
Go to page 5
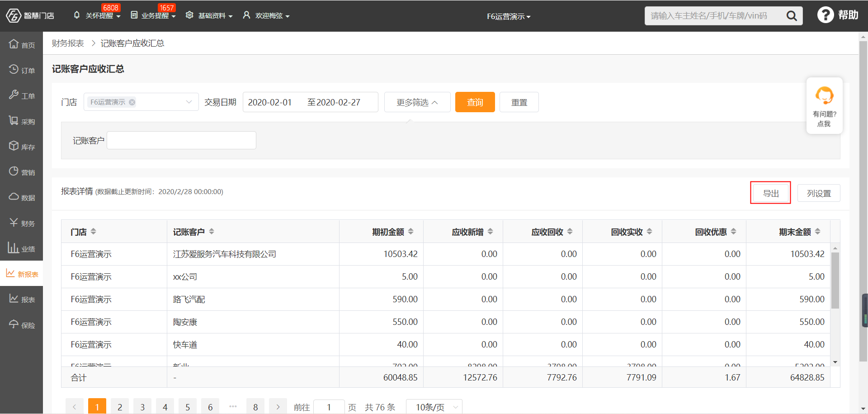[x=188, y=407]
